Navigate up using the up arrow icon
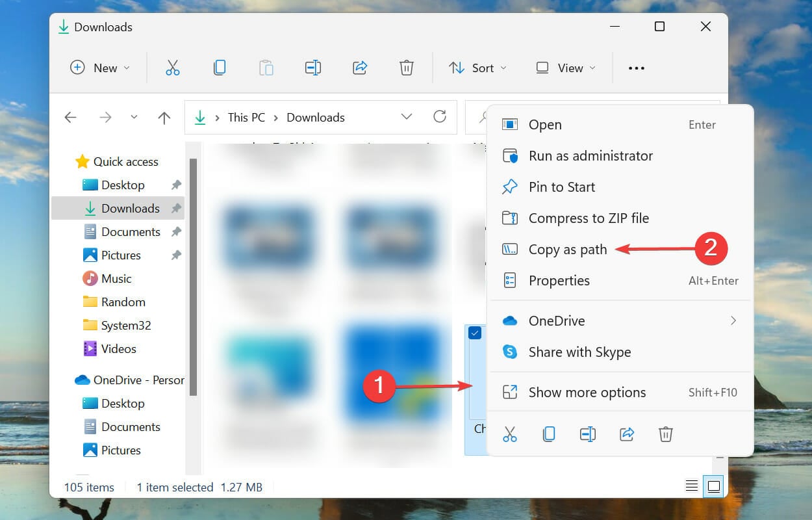Image resolution: width=812 pixels, height=520 pixels. (x=164, y=117)
